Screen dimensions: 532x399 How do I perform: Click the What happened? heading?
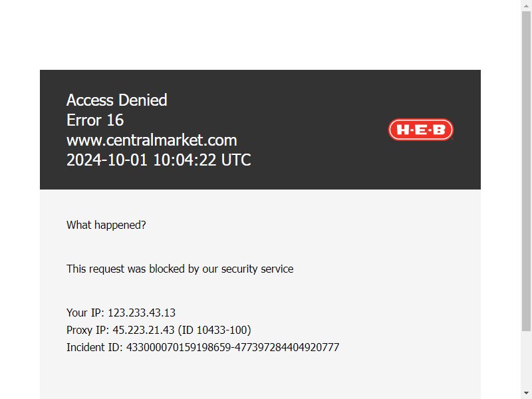pyautogui.click(x=106, y=225)
